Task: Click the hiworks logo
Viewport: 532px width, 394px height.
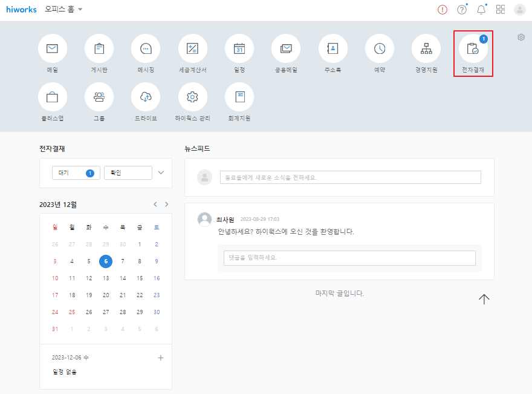Action: coord(21,10)
